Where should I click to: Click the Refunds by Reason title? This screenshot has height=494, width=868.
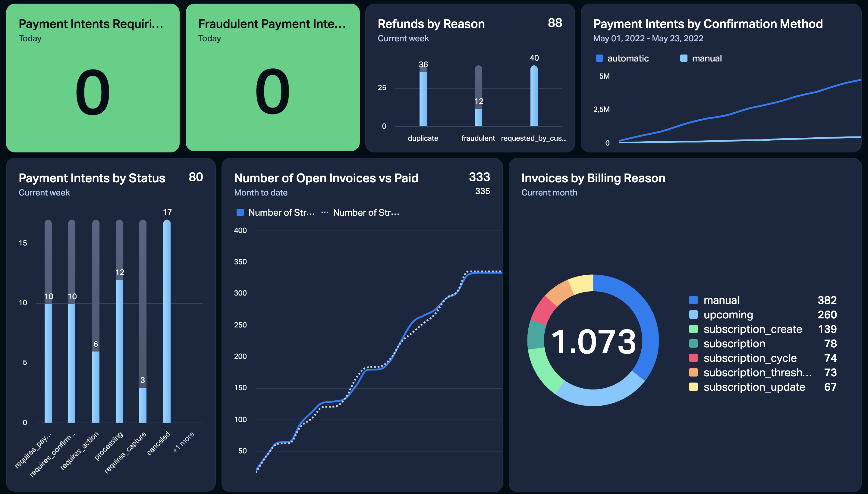pyautogui.click(x=431, y=24)
